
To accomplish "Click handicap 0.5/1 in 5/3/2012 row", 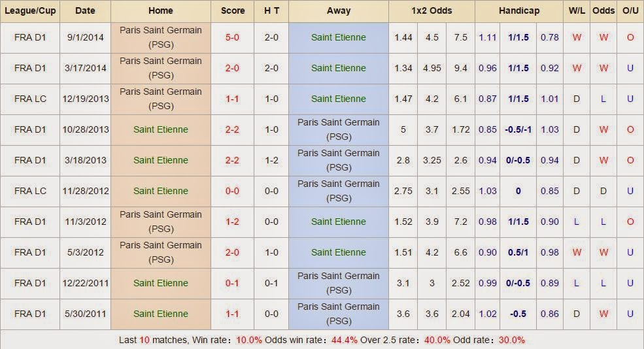I will point(518,252).
